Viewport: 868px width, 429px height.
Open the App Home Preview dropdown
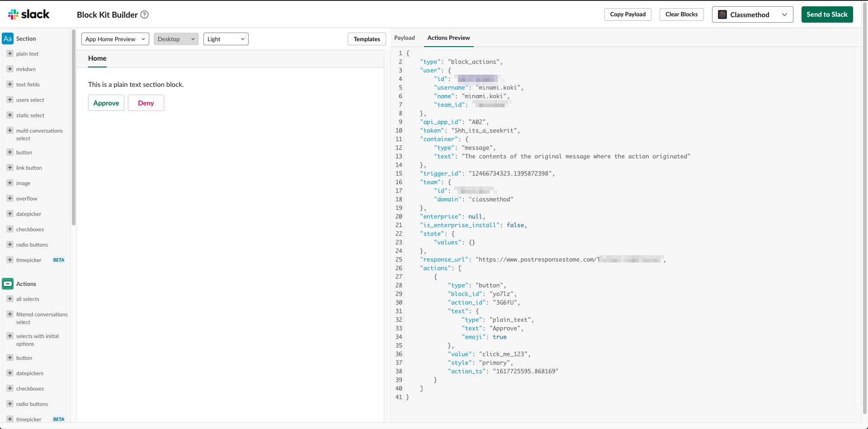point(115,39)
